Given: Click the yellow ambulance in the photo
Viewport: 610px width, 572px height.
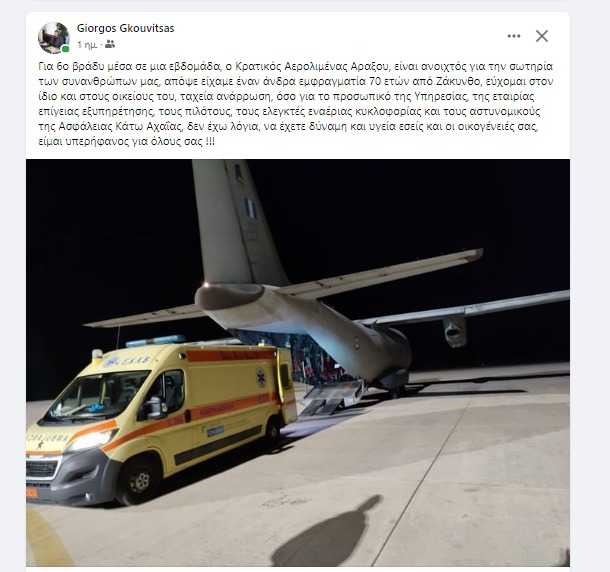Looking at the screenshot, I should tap(160, 418).
